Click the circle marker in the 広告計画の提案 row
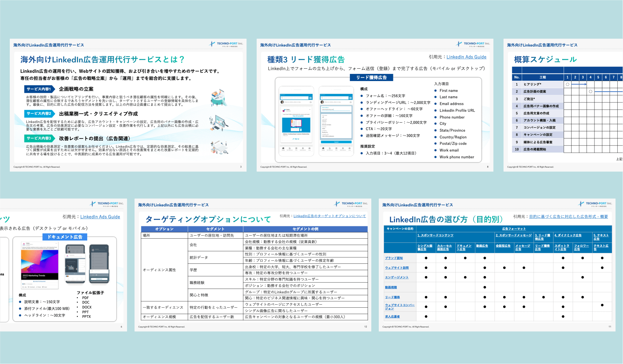Image resolution: width=623 pixels, height=364 pixels. (x=591, y=92)
